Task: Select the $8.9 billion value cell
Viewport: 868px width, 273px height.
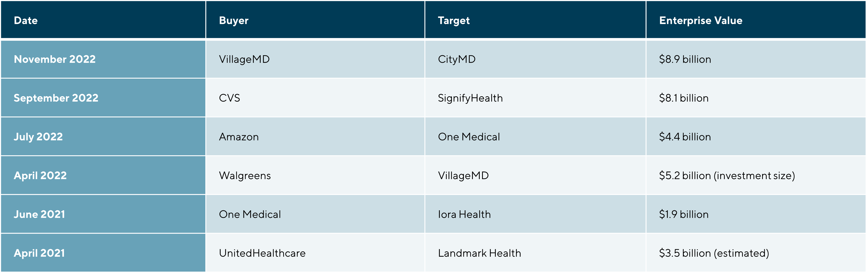Action: pos(685,59)
